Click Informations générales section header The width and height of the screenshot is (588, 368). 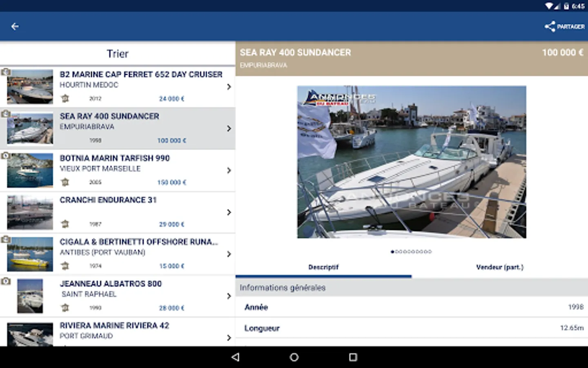pos(412,288)
